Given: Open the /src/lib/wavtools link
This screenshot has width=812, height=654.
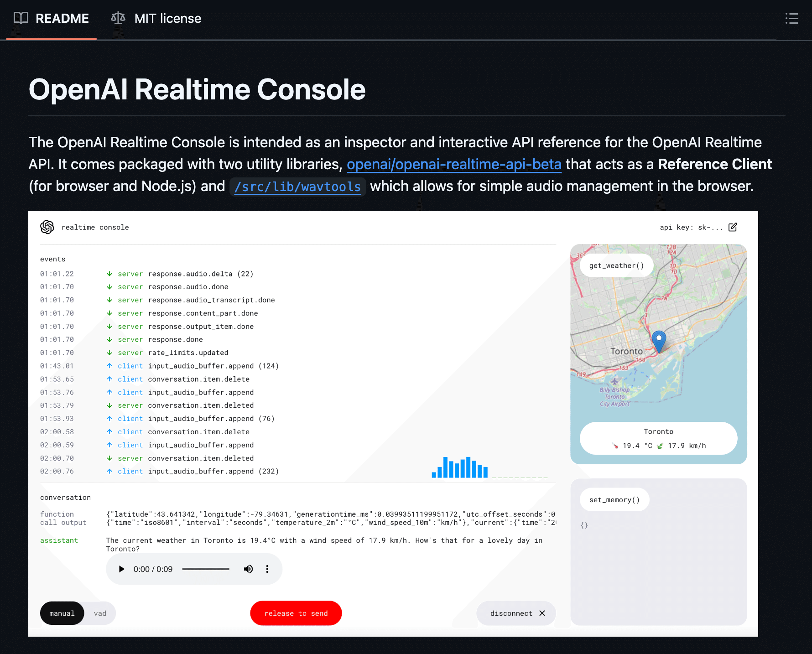Looking at the screenshot, I should (x=297, y=187).
